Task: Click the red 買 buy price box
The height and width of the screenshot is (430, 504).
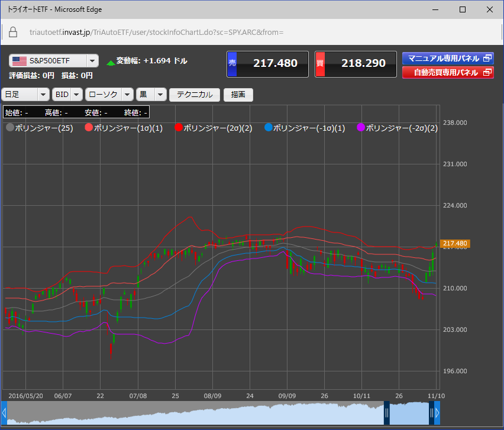Action: pos(356,63)
